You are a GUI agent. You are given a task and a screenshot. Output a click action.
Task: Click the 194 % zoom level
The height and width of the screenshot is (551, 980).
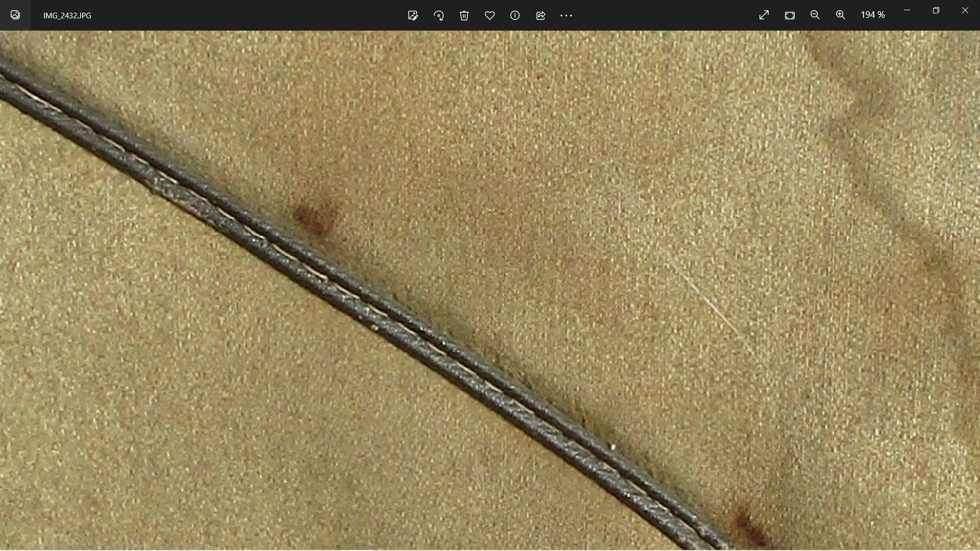(872, 15)
